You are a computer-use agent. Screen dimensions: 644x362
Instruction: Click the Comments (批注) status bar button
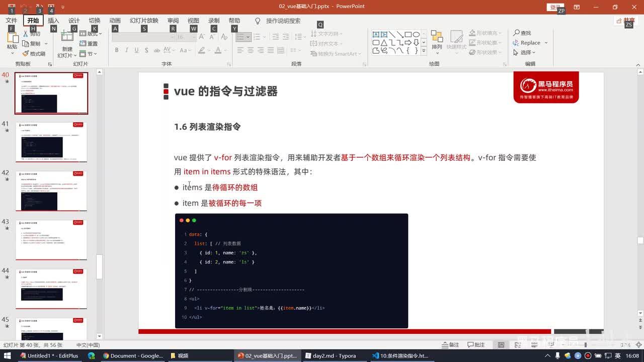coord(476,344)
